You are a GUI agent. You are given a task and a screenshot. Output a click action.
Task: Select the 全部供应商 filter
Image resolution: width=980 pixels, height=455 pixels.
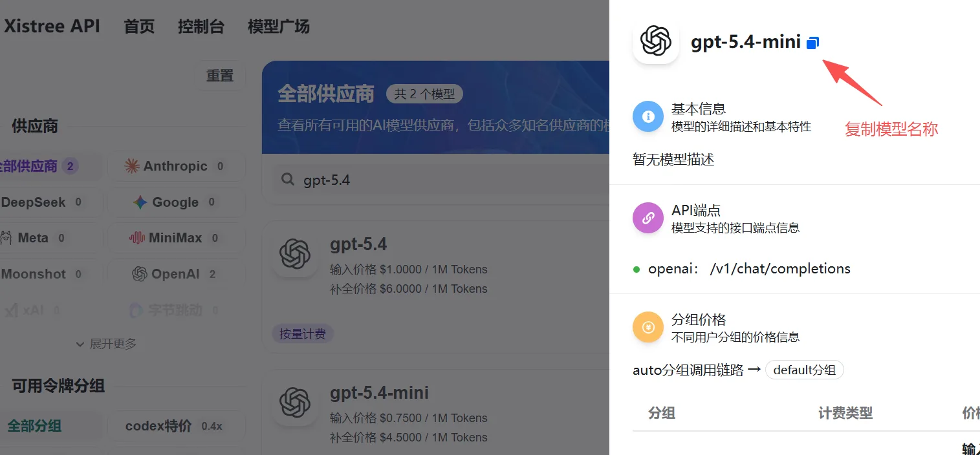(51, 166)
